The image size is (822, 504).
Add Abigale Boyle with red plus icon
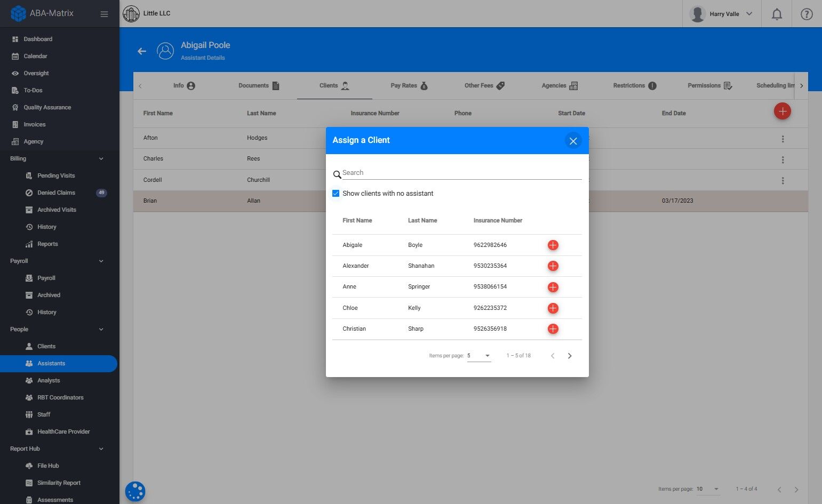553,245
